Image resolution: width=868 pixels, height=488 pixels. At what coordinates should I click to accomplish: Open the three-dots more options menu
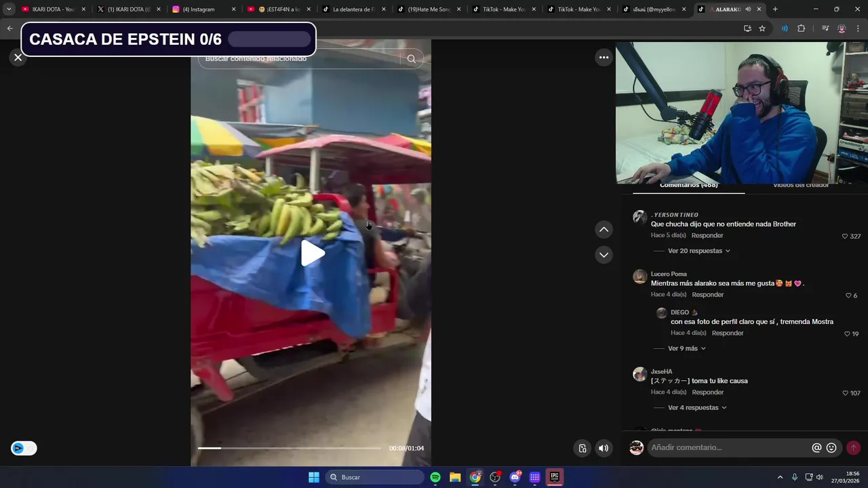[604, 58]
